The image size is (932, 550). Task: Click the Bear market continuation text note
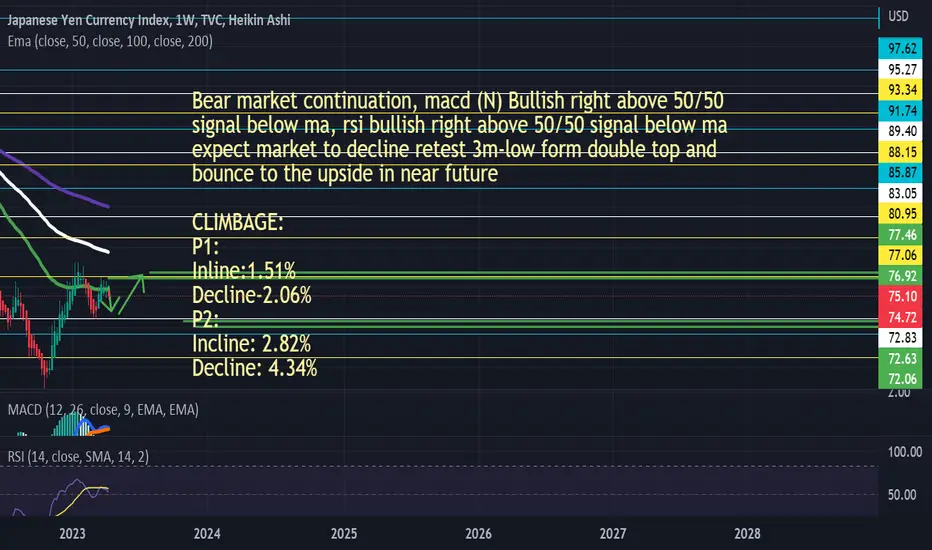[459, 137]
